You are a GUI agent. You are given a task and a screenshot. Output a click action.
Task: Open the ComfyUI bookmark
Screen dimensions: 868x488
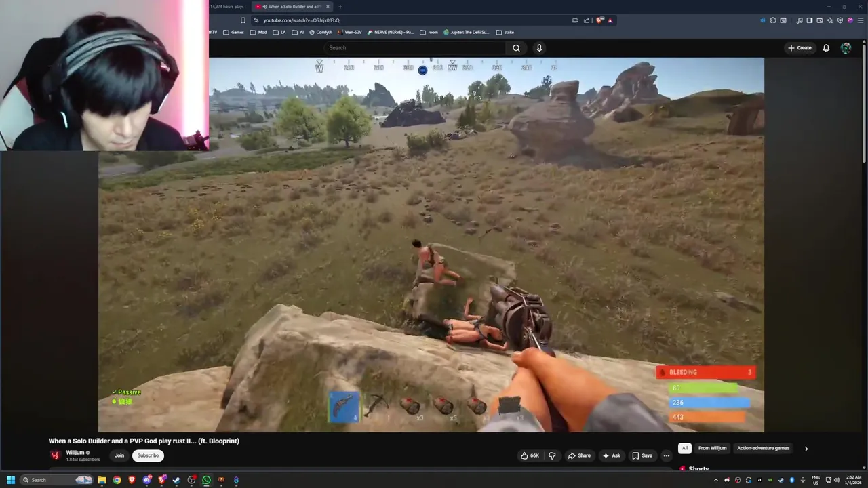(321, 32)
